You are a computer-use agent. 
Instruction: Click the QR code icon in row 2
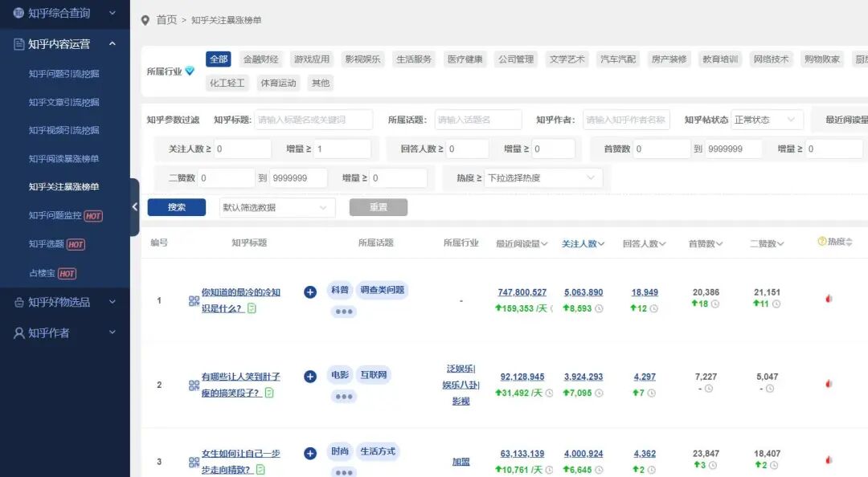194,385
